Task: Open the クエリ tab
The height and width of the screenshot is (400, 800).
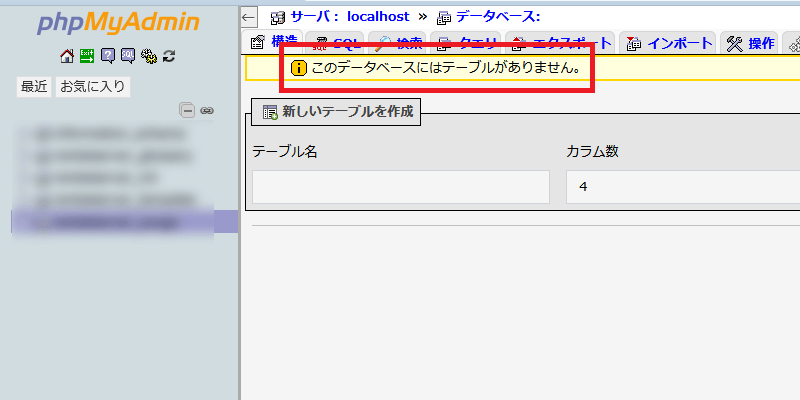Action: click(x=466, y=43)
